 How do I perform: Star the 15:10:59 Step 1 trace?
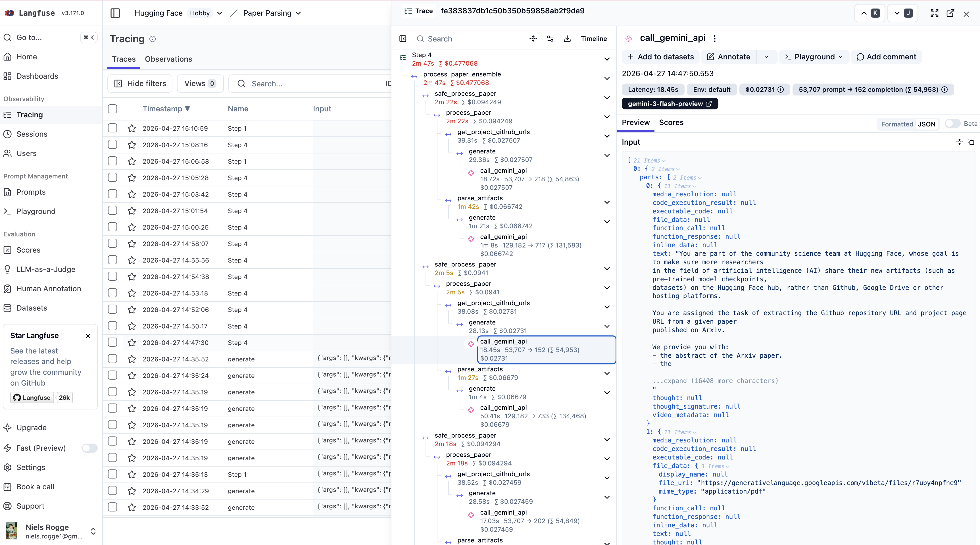pyautogui.click(x=132, y=128)
